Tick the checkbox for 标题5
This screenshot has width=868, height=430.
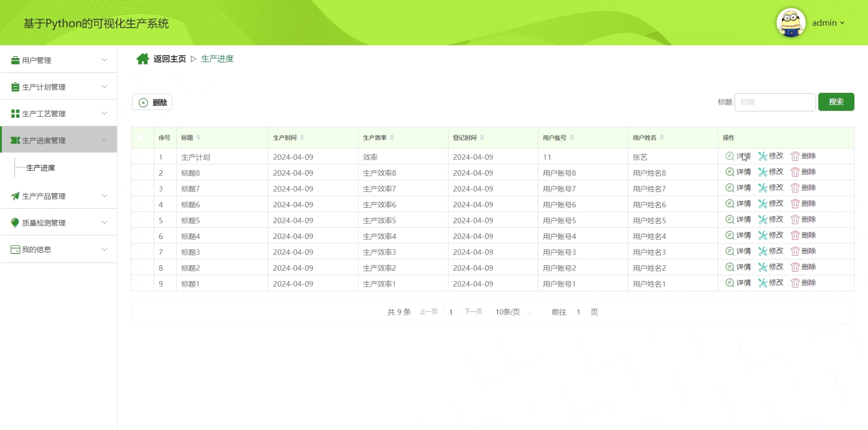pos(139,221)
